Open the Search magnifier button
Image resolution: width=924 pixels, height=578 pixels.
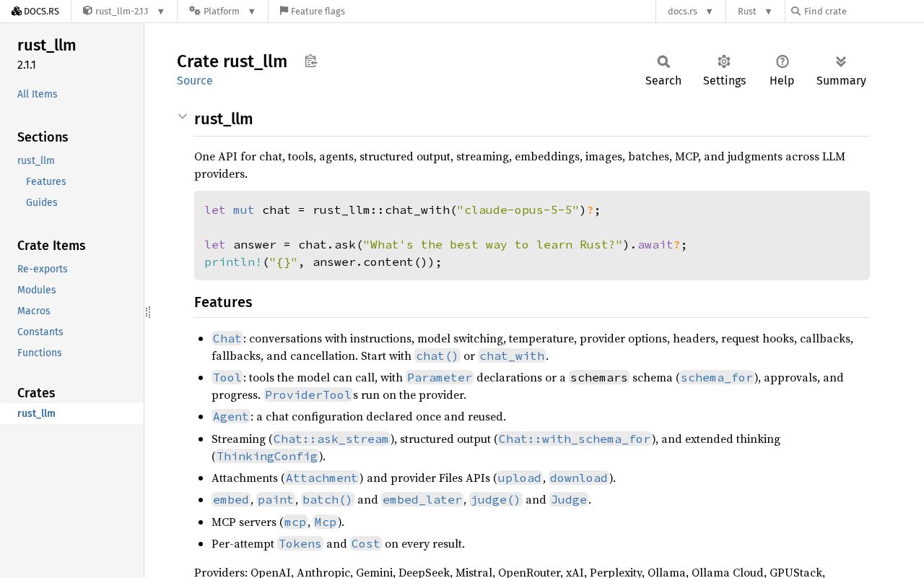point(663,71)
